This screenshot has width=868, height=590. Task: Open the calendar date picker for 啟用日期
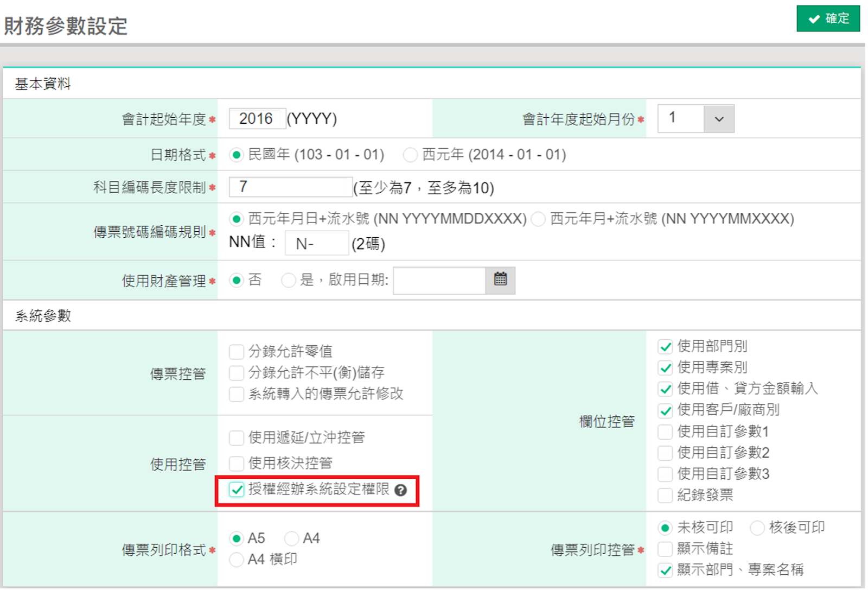[x=500, y=280]
